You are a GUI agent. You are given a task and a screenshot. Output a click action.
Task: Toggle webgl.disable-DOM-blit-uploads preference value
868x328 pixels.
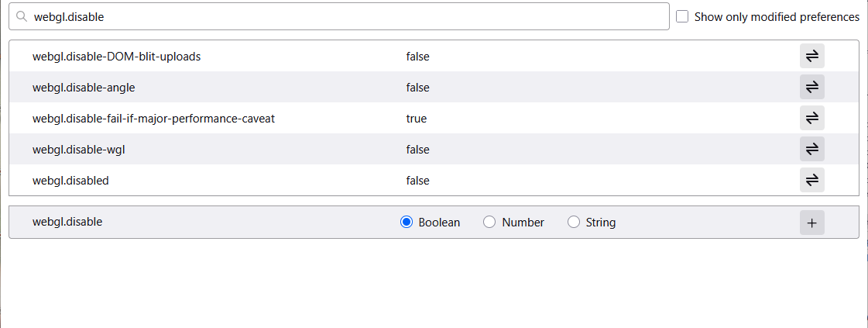point(811,56)
